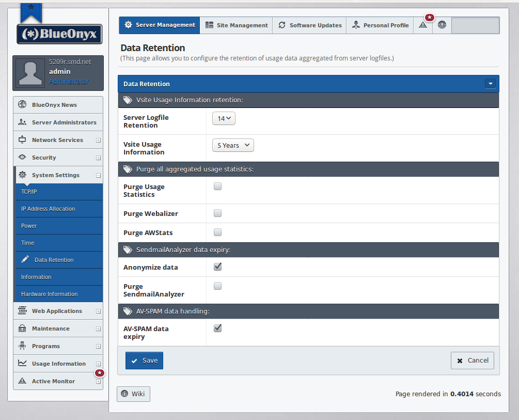This screenshot has height=420, width=519.
Task: Select the Time submenu item
Action: tap(59, 243)
